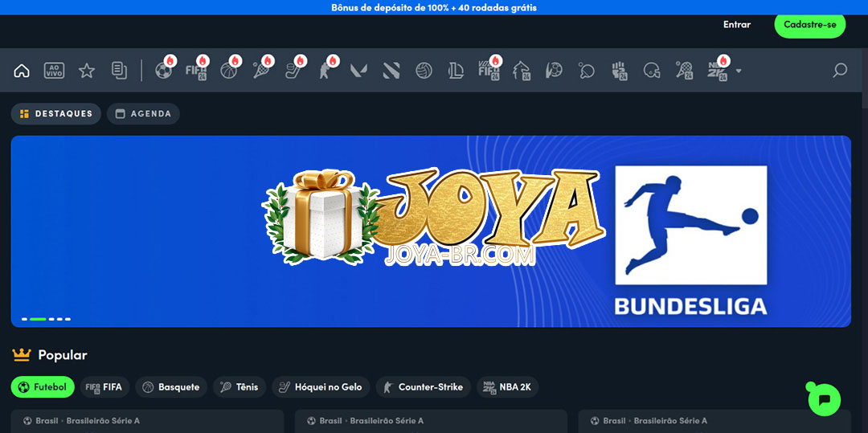Image resolution: width=868 pixels, height=433 pixels.
Task: Open the live chat bubble button
Action: pos(825,399)
